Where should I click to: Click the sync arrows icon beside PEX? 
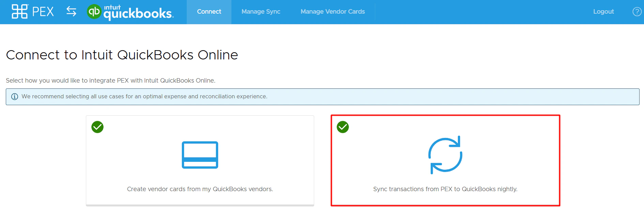tap(71, 12)
